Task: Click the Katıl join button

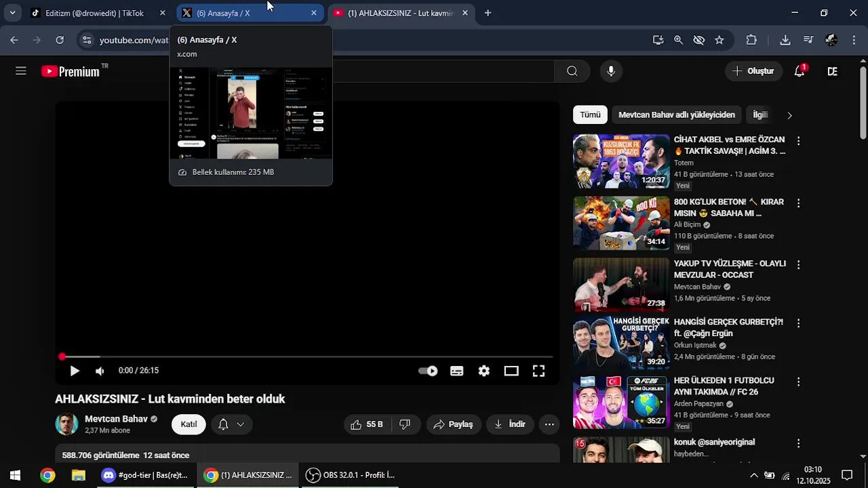Action: point(189,424)
